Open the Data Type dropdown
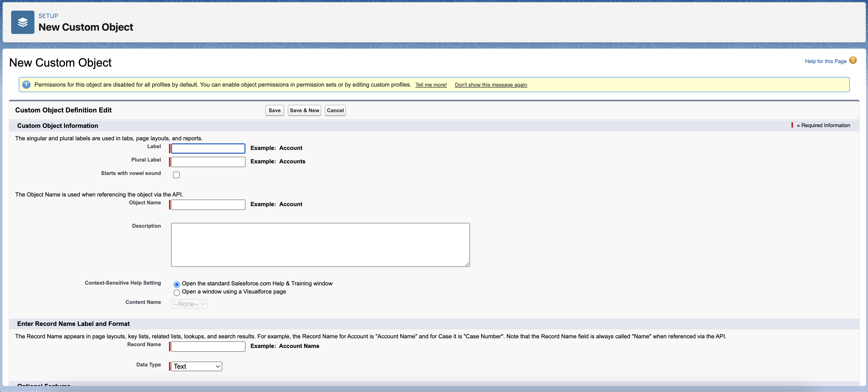The image size is (868, 392). pos(196,366)
